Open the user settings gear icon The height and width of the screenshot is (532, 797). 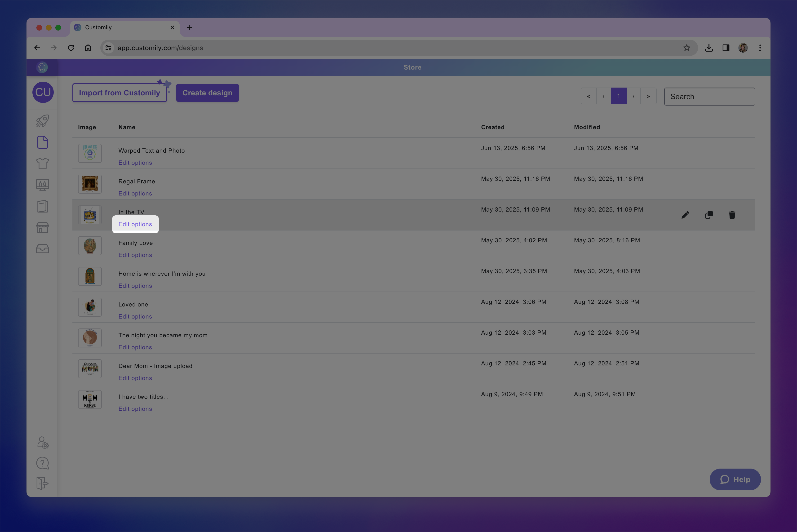[x=43, y=443]
